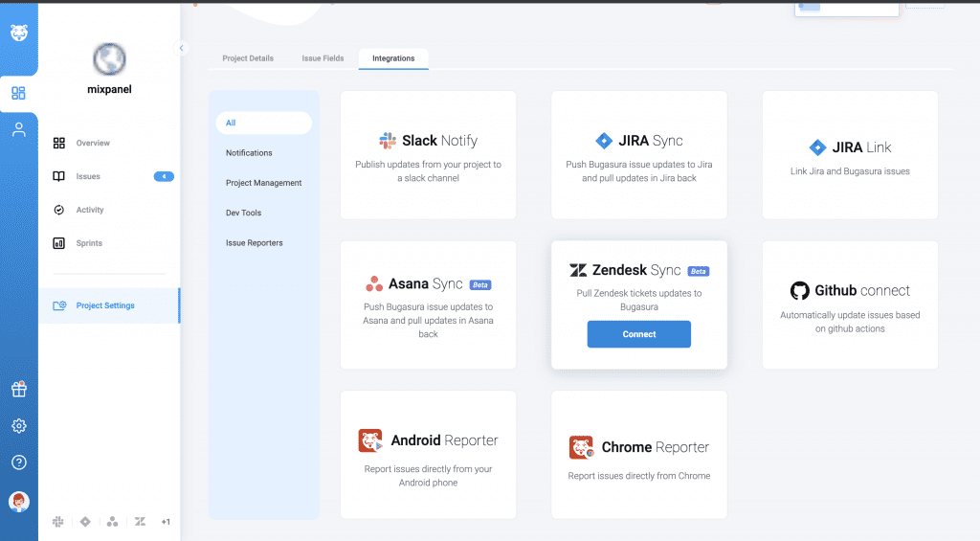This screenshot has width=980, height=541.
Task: Filter integrations by Notifications
Action: coord(249,153)
